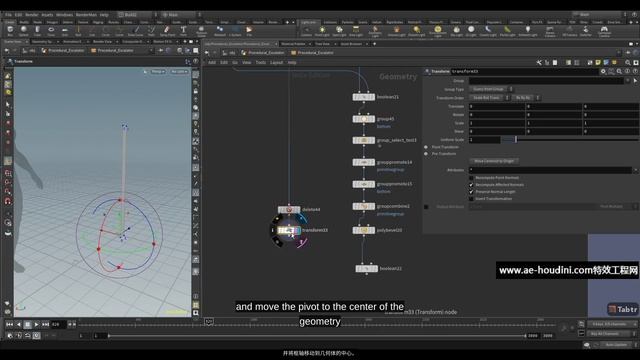The image size is (640, 360).
Task: Click the red magnet snapping icon
Action: coord(8,201)
